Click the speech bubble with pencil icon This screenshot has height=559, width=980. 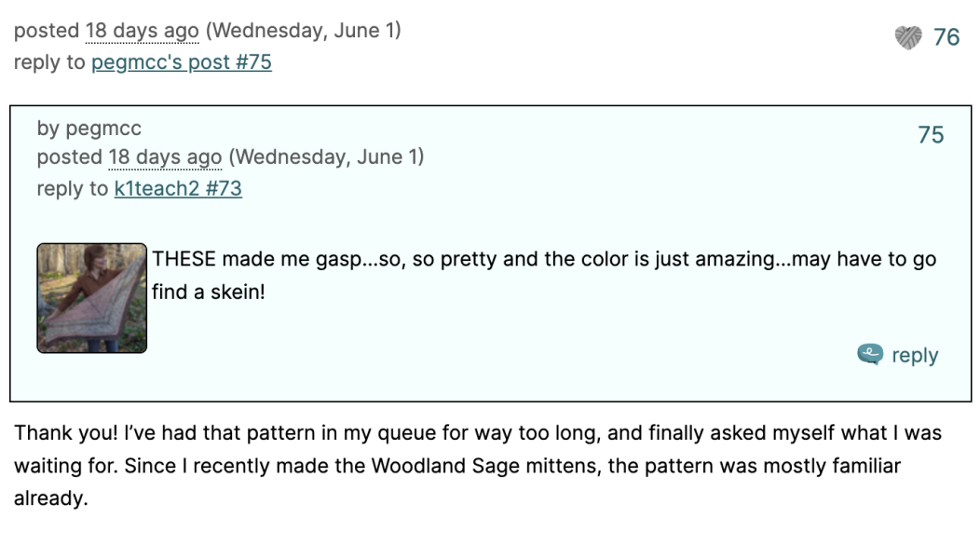click(x=868, y=354)
